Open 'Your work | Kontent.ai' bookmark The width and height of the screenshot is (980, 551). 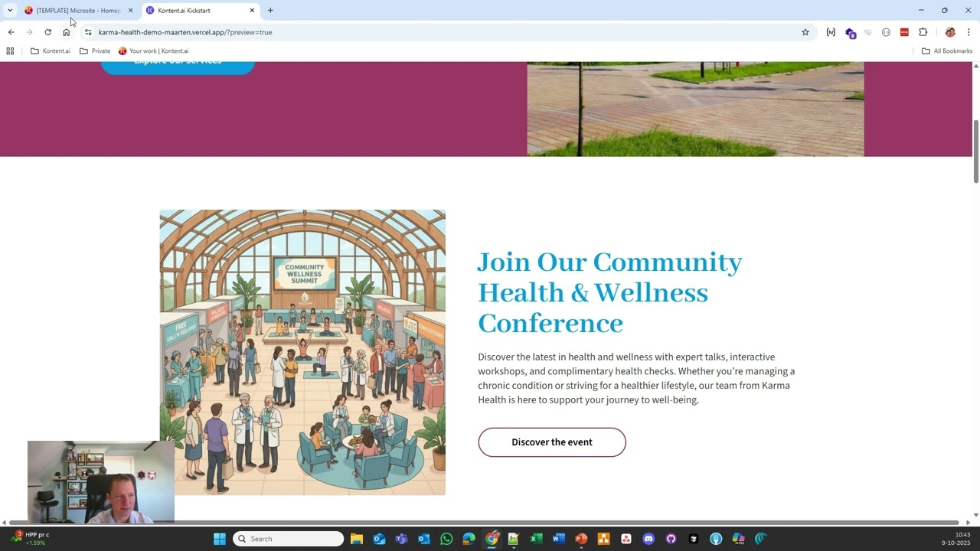(x=154, y=51)
